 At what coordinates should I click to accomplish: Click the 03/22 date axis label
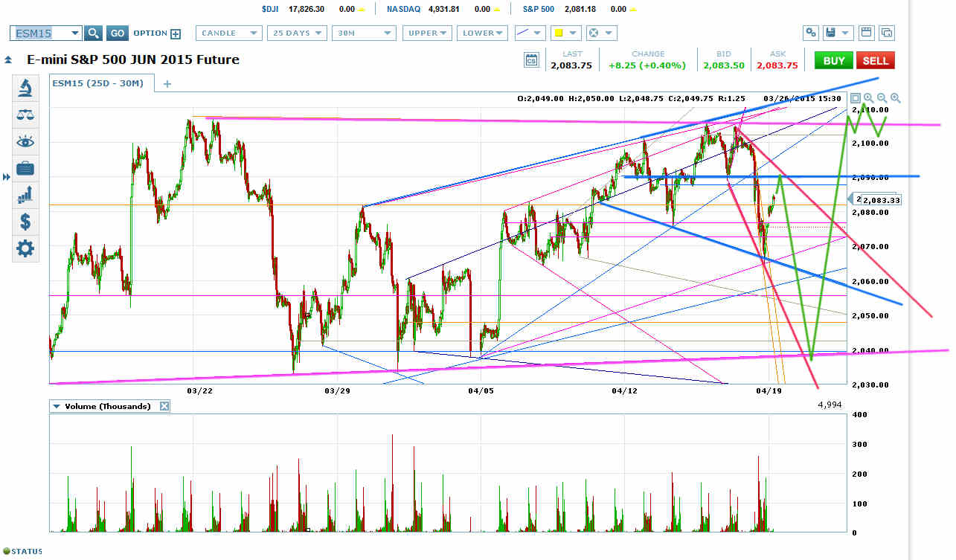pyautogui.click(x=199, y=390)
